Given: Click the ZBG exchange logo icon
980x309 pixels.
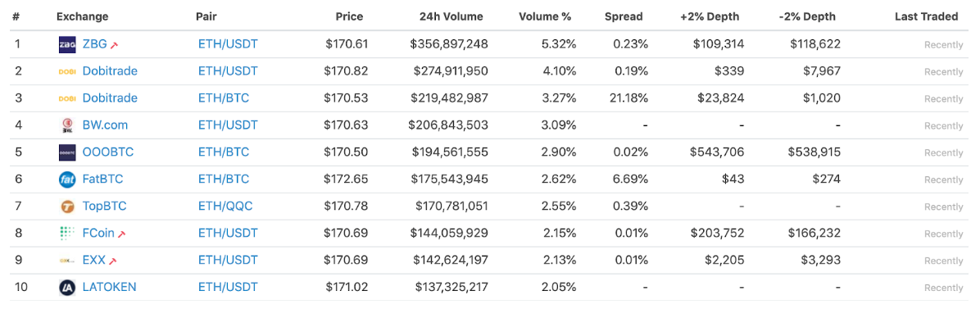Looking at the screenshot, I should (67, 44).
